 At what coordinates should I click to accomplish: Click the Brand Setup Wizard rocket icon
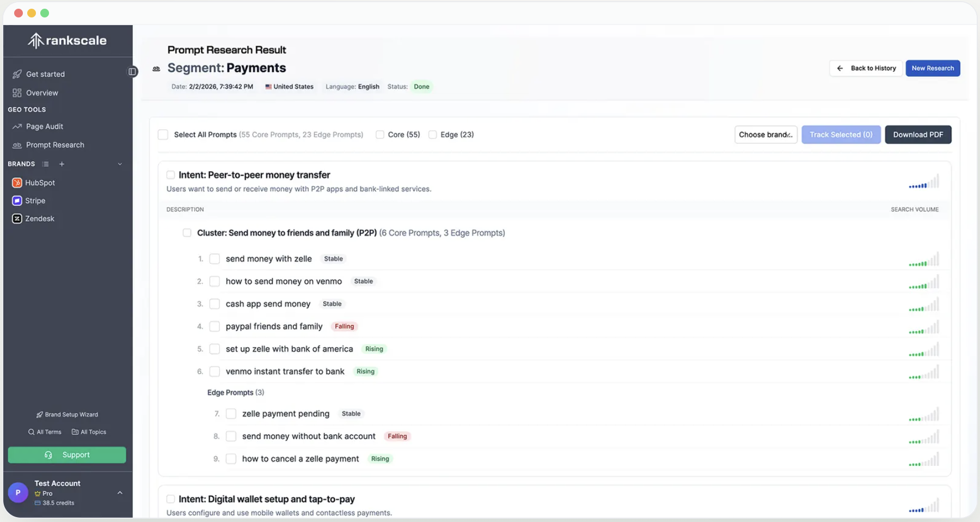click(39, 415)
